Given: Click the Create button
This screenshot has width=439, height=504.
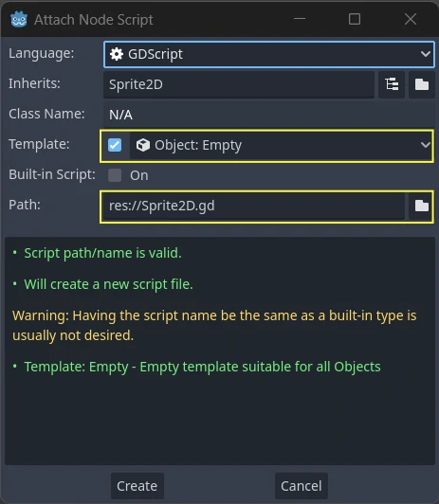Looking at the screenshot, I should point(137,486).
